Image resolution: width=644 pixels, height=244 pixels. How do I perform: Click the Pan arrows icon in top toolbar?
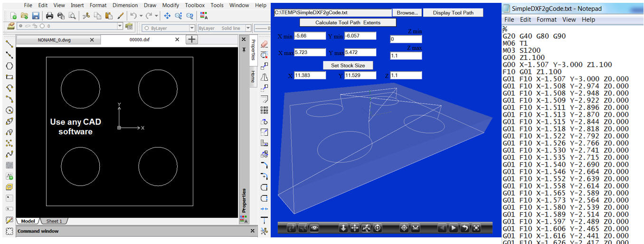(x=167, y=16)
